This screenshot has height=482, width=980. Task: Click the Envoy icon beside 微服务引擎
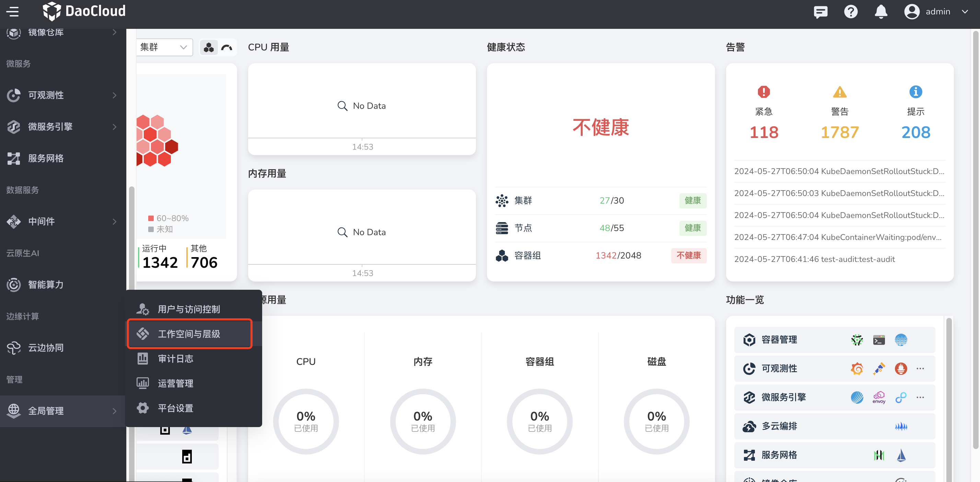879,398
